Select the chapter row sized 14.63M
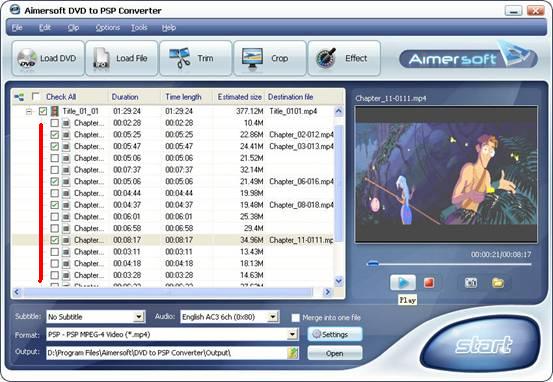The width and height of the screenshot is (553, 382). pos(173,275)
